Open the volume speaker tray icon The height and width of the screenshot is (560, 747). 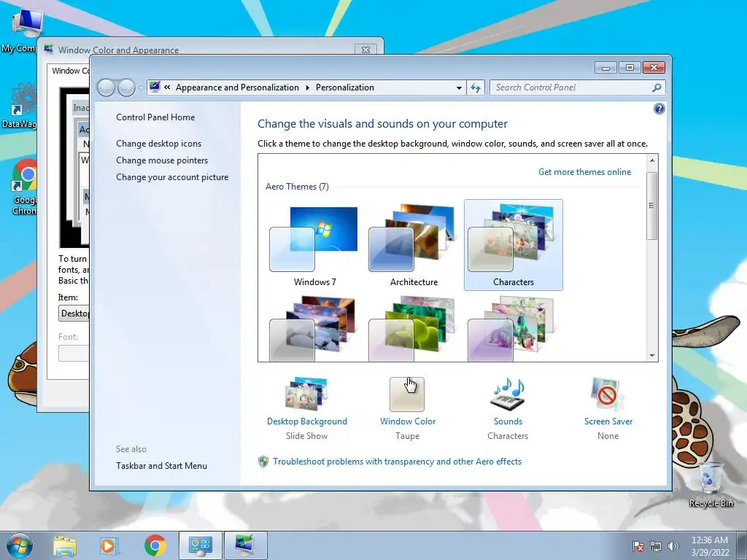coord(673,546)
